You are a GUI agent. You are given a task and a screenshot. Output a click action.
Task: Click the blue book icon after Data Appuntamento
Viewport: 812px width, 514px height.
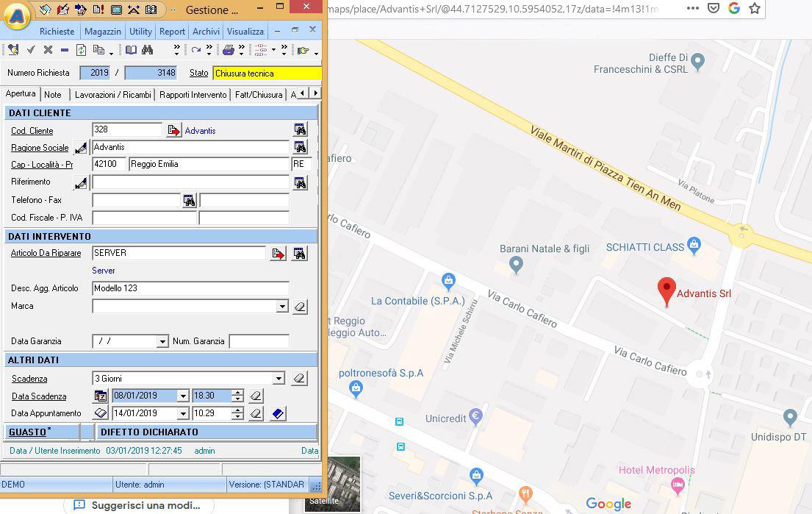tap(278, 414)
